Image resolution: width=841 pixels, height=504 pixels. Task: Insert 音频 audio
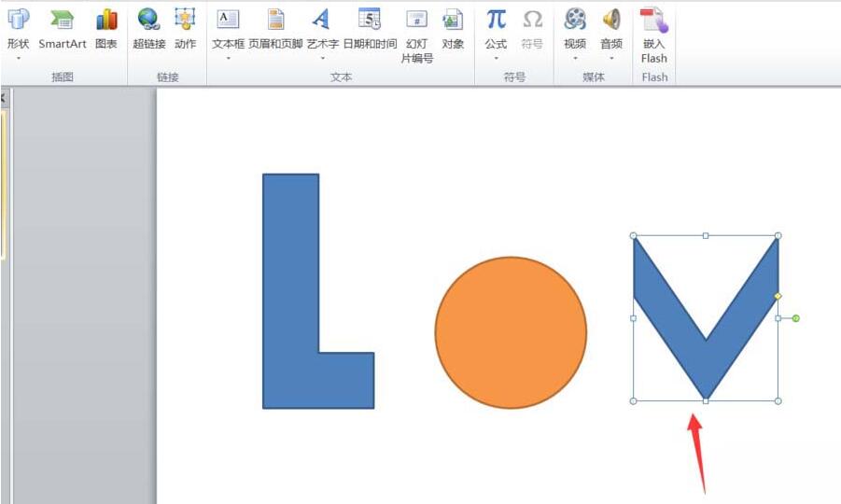[x=611, y=30]
